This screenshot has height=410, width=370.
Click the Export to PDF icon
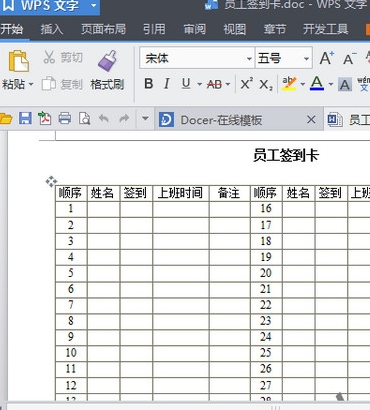[45, 118]
